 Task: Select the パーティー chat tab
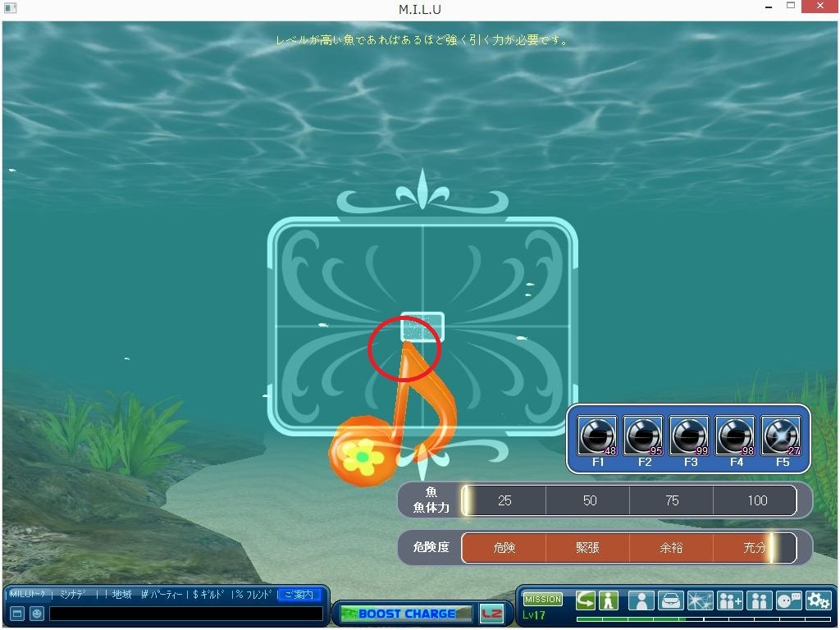click(x=163, y=595)
